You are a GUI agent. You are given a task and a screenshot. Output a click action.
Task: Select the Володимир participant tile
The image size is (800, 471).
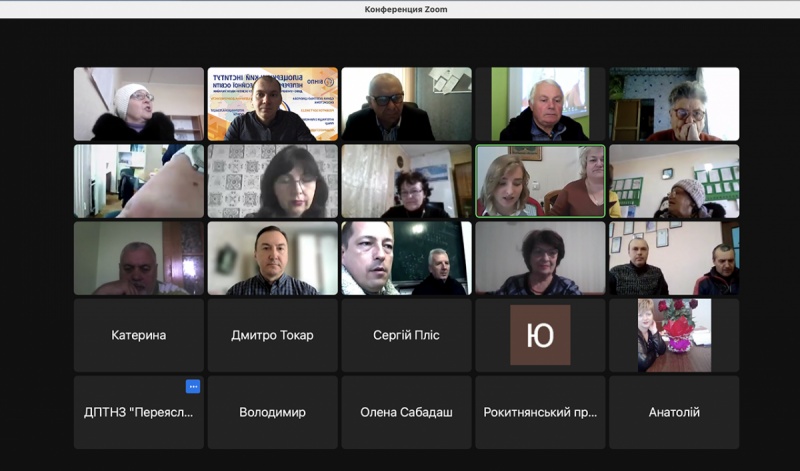[272, 412]
